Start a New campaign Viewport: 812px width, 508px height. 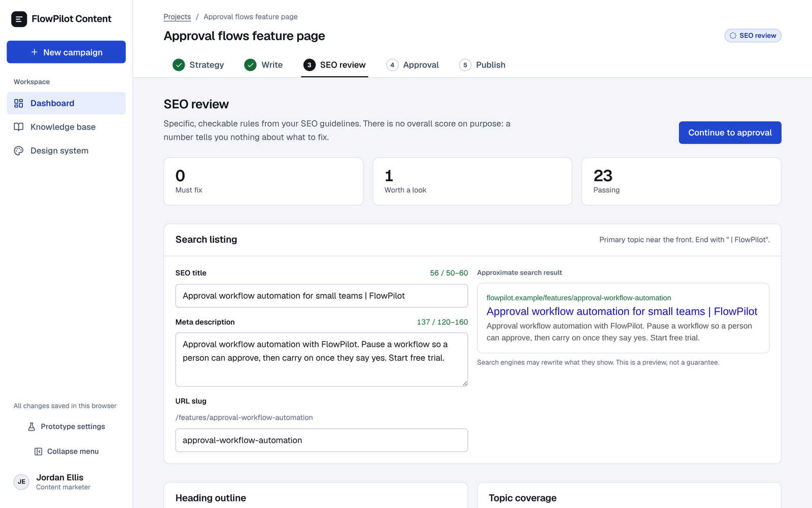coord(66,52)
